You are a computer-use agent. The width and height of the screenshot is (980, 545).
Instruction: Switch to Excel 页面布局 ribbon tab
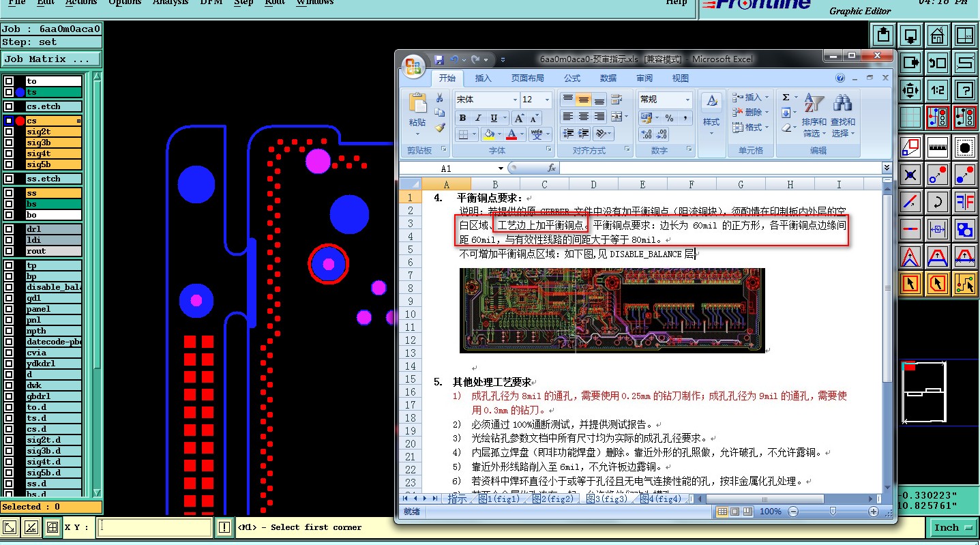pos(527,78)
